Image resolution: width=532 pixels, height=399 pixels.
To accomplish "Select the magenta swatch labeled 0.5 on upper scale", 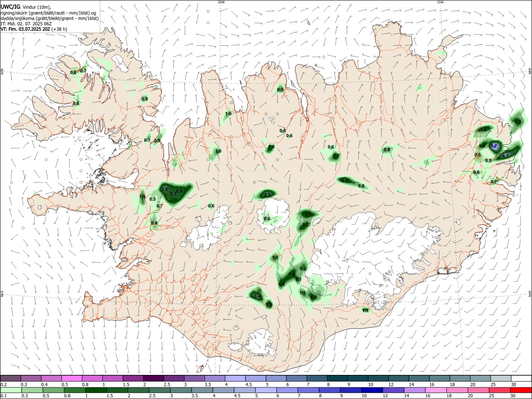I will tap(71, 378).
